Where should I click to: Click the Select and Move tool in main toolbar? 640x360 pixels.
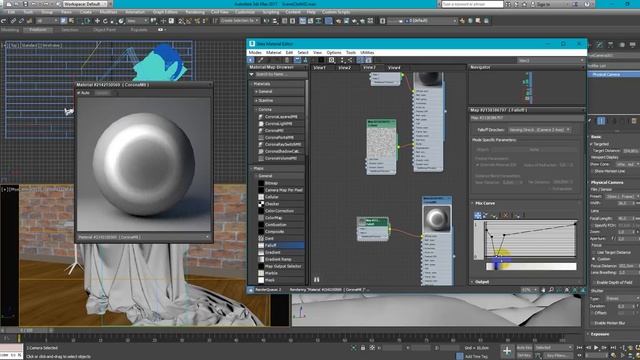tap(97, 21)
